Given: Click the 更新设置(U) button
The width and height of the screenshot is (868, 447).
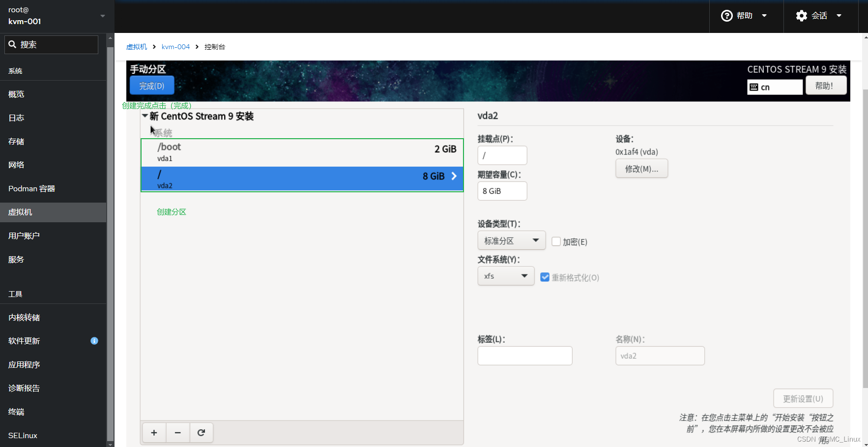Looking at the screenshot, I should point(803,398).
